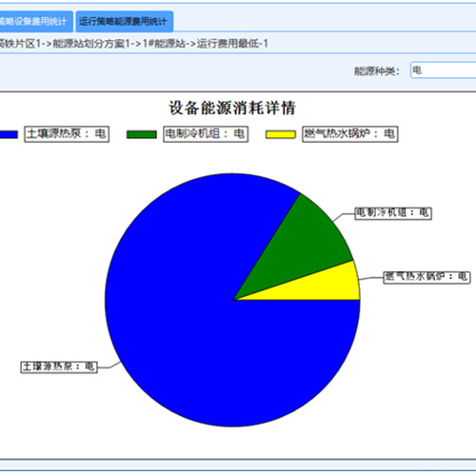The image size is (476, 476).
Task: Select the 电制冷机组：电 legend label
Action: click(206, 134)
